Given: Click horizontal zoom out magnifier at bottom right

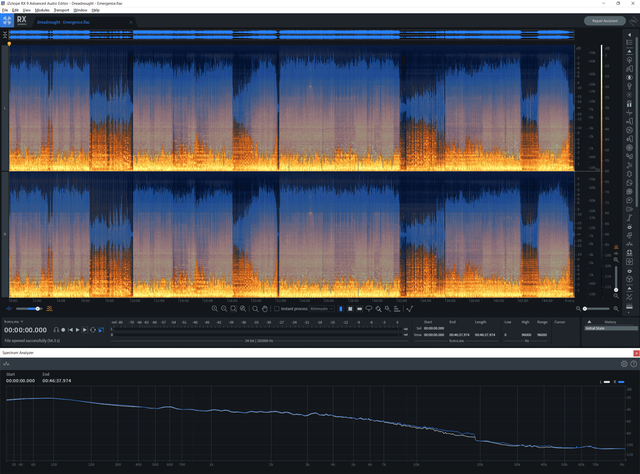Looking at the screenshot, I should click(x=578, y=309).
